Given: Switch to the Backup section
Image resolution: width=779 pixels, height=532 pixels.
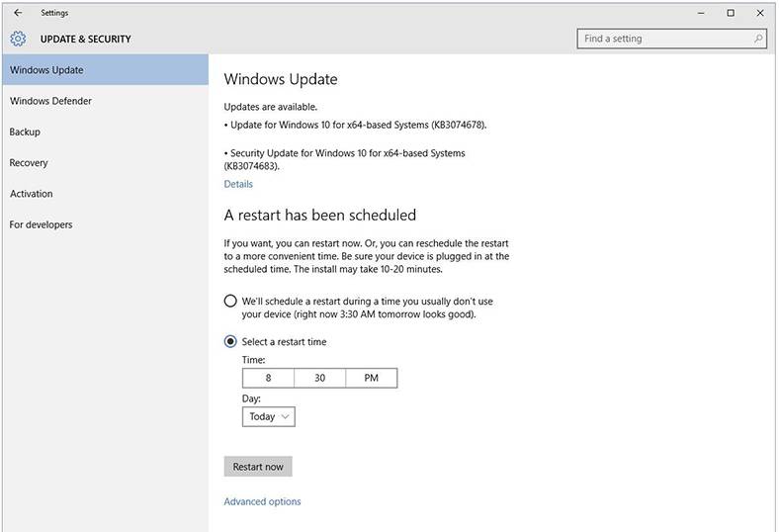Looking at the screenshot, I should [x=106, y=132].
